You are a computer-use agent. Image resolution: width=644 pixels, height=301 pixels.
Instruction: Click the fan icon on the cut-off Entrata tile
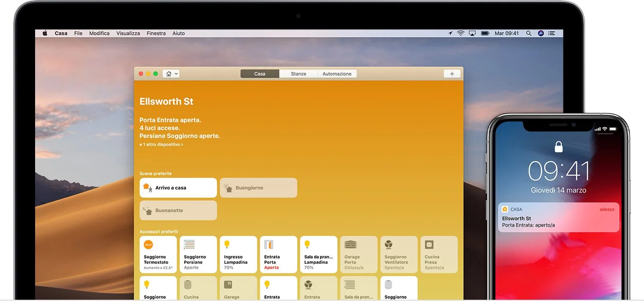[x=308, y=284]
